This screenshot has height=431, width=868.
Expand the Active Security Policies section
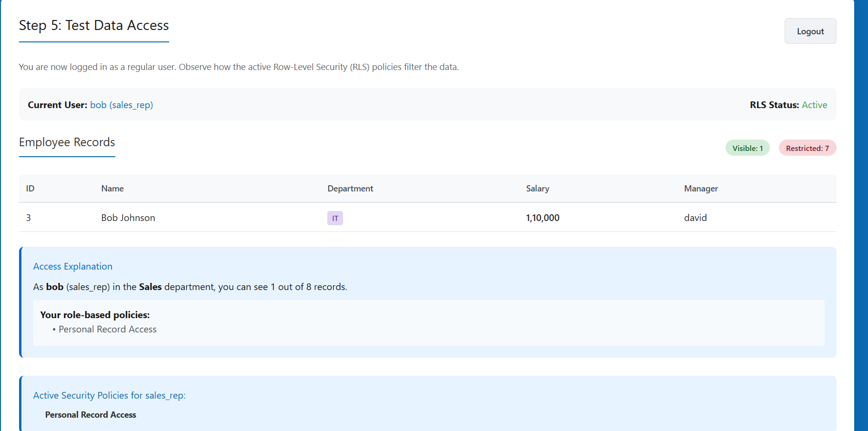[109, 395]
